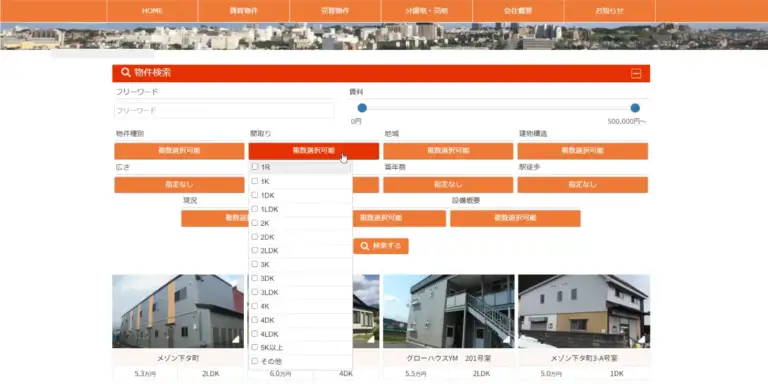The width and height of the screenshot is (768, 384).
Task: Expand the 設備概要 dropdown
Action: [x=515, y=218]
